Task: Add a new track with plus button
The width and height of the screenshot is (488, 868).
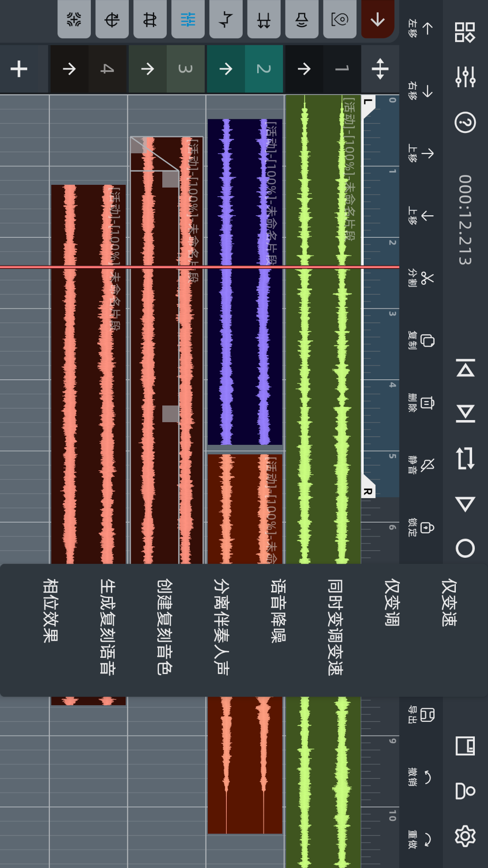Action: 19,69
